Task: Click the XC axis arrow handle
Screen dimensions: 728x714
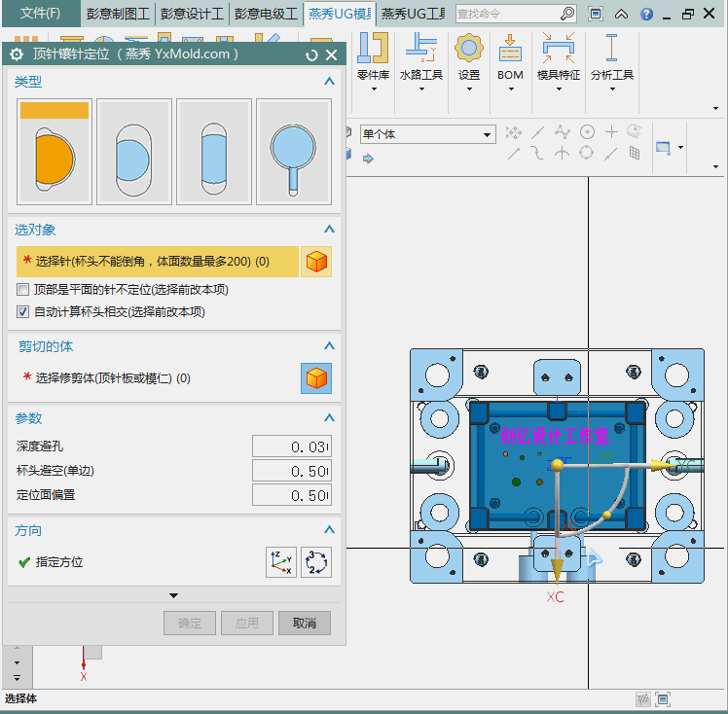Action: (557, 570)
